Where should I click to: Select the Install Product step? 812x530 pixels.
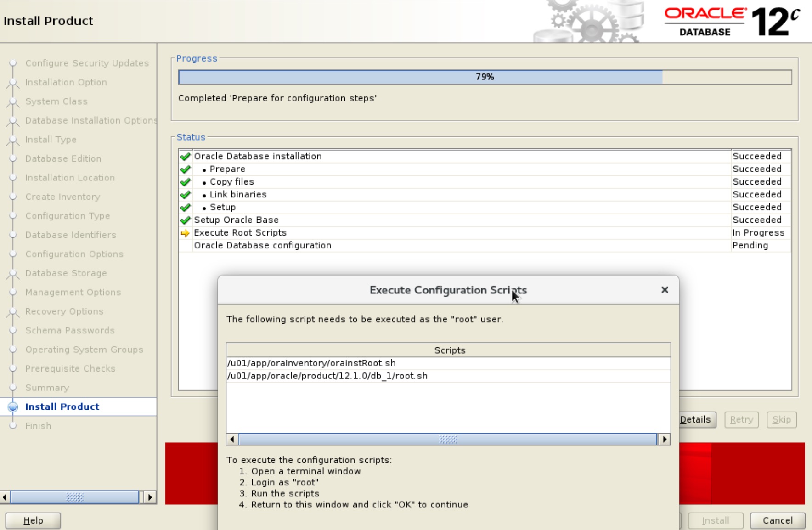click(62, 406)
